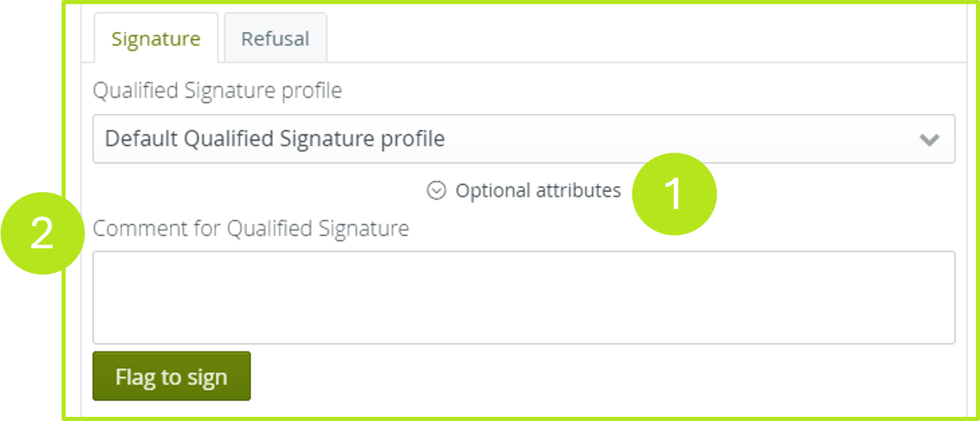The image size is (980, 421).
Task: Switch to the Refusal tab
Action: tap(275, 37)
